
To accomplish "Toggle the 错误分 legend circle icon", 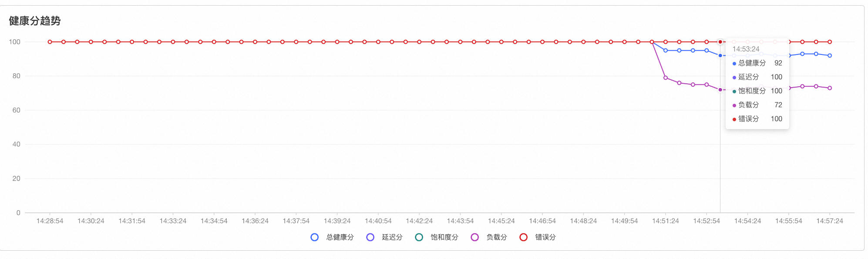I will click(524, 237).
